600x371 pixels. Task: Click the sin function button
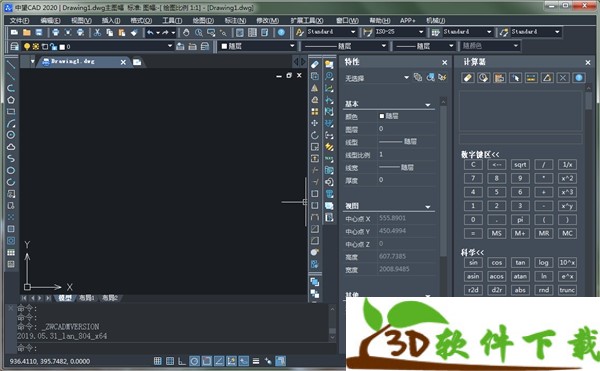473,262
